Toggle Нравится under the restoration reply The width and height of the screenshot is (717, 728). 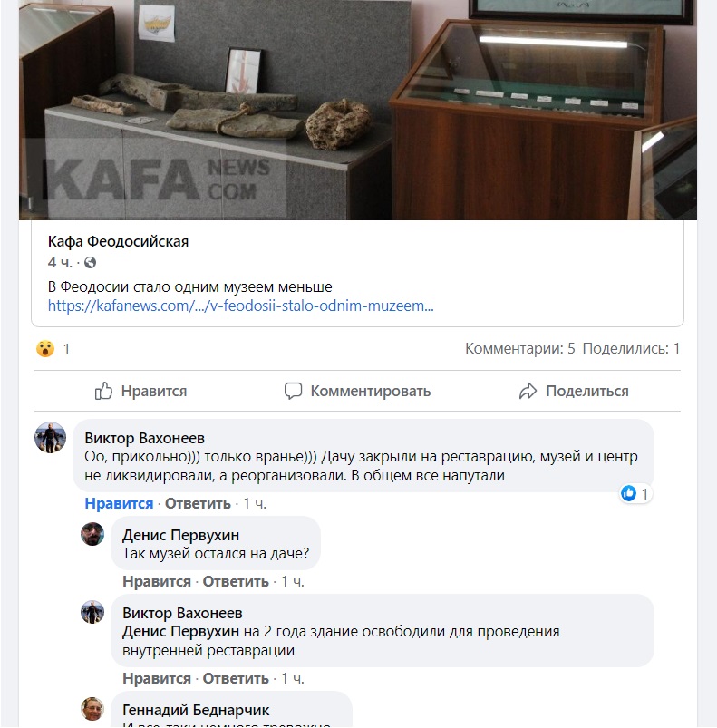157,678
